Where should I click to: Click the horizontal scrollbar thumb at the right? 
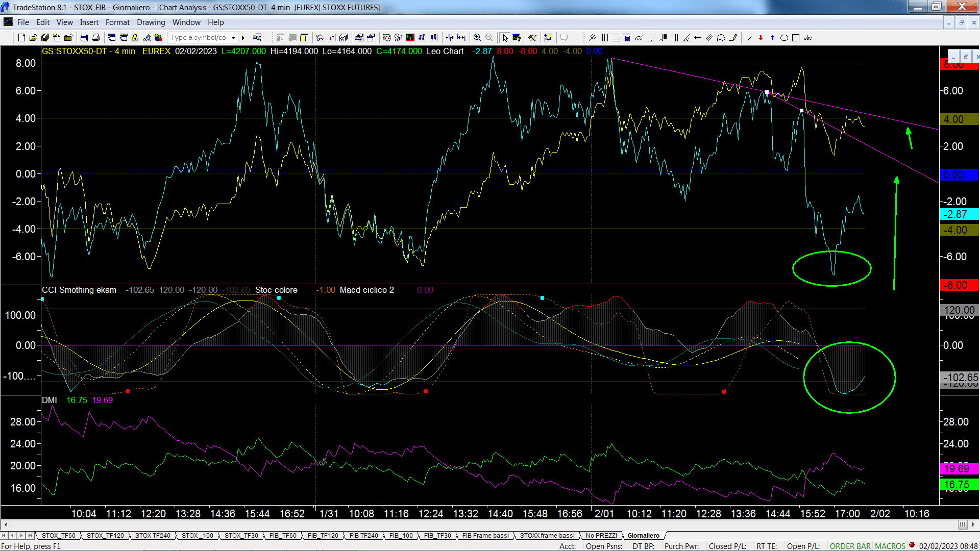click(x=963, y=524)
